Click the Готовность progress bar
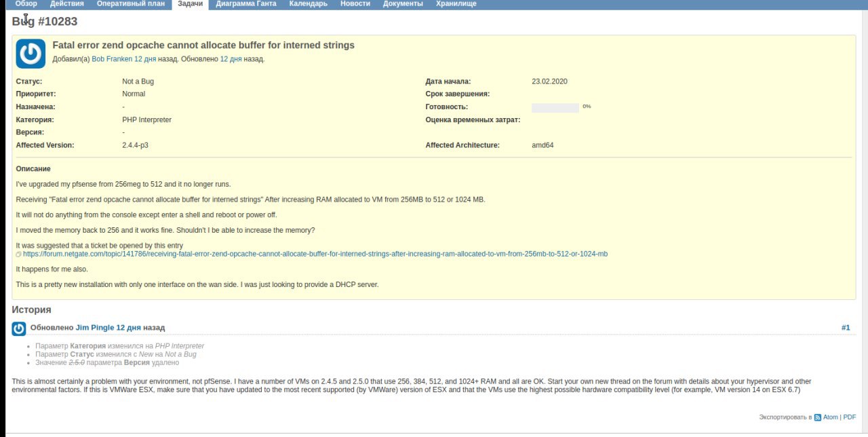Viewport: 868px width, 437px height. coord(555,107)
